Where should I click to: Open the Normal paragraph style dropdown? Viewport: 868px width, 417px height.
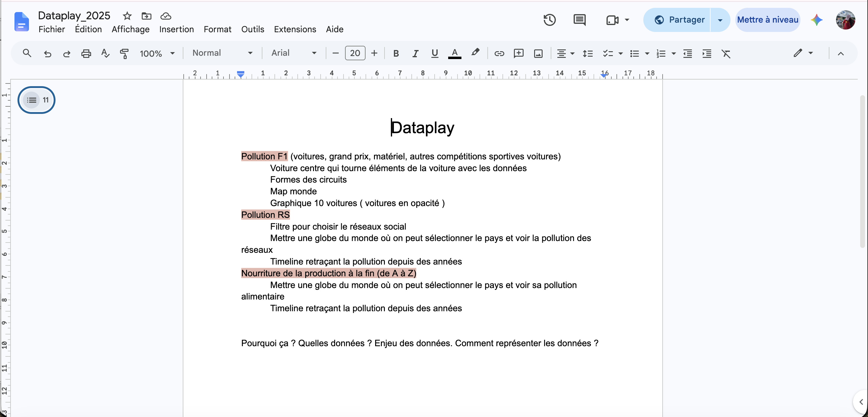click(222, 53)
